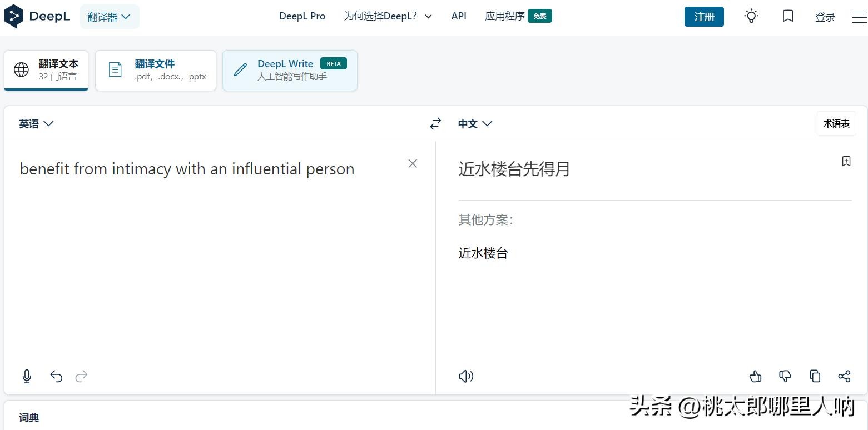The image size is (868, 430).
Task: Save translation with bookmark plus icon
Action: pos(846,162)
